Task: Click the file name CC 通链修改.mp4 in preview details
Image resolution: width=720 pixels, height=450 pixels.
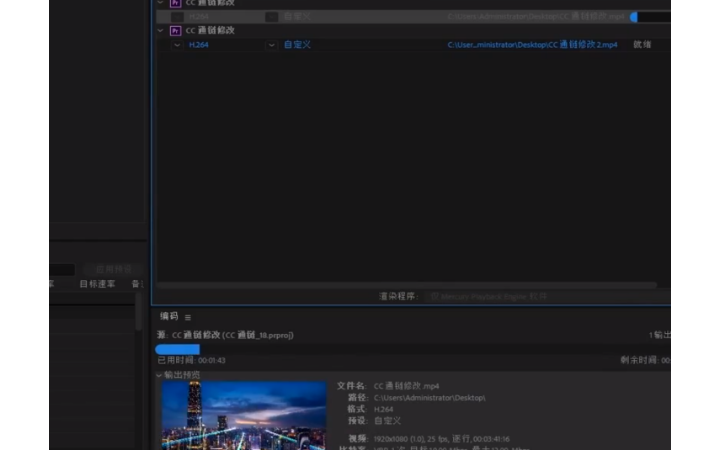Action: (x=406, y=386)
